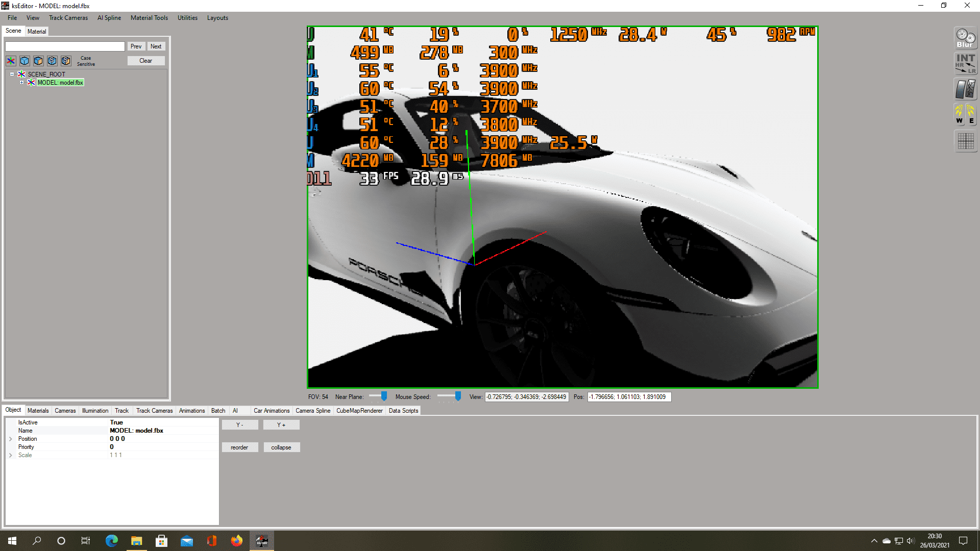Open the volume control in system tray

[x=911, y=541]
